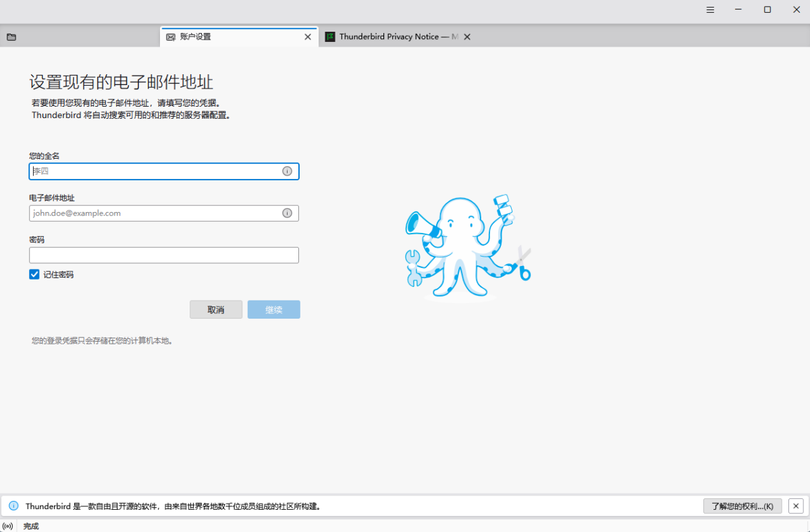
Task: Click the 了解您的权利 button
Action: click(742, 506)
